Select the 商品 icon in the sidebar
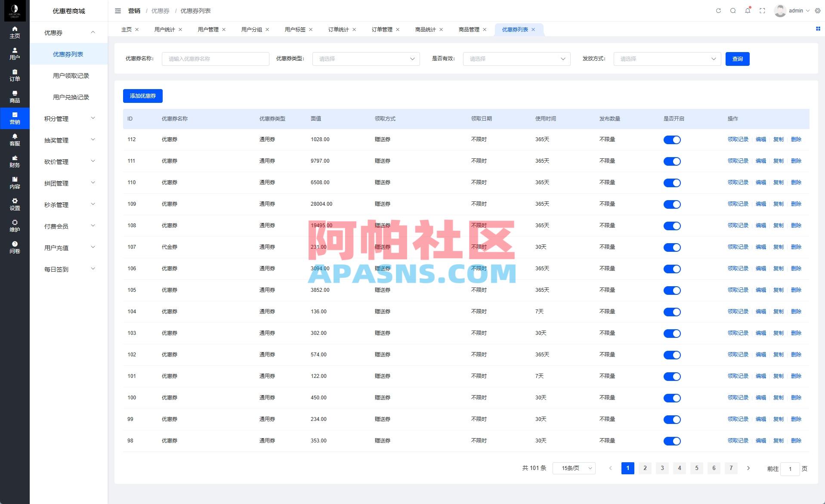Image resolution: width=825 pixels, height=504 pixels. click(15, 97)
